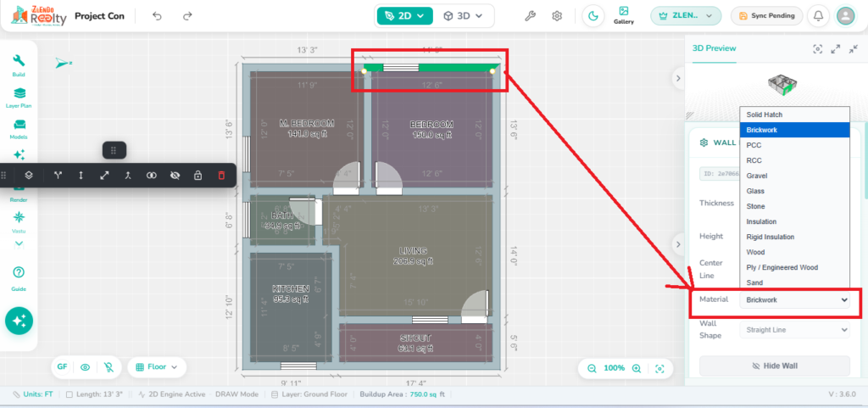Open the Vastu compass tool
This screenshot has width=868, height=408.
pyautogui.click(x=19, y=222)
